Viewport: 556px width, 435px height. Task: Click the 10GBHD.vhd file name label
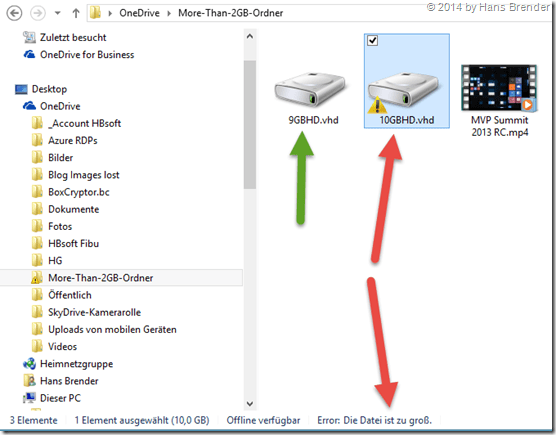pos(407,120)
